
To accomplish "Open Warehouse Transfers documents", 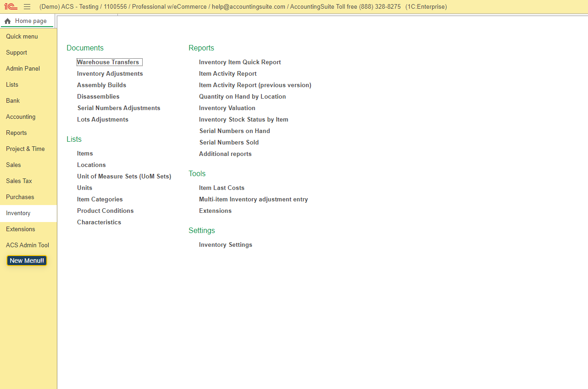I will pyautogui.click(x=108, y=62).
